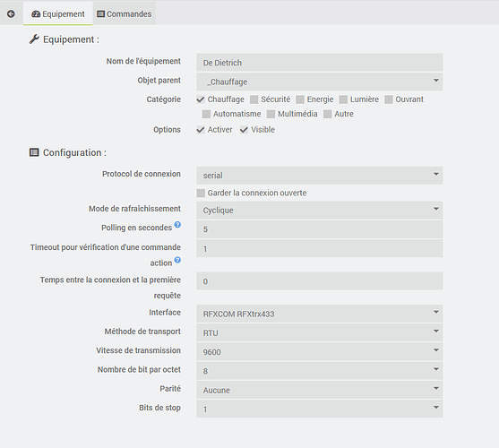Open the help icon beside Timeout action
The width and height of the screenshot is (499, 448).
(177, 260)
